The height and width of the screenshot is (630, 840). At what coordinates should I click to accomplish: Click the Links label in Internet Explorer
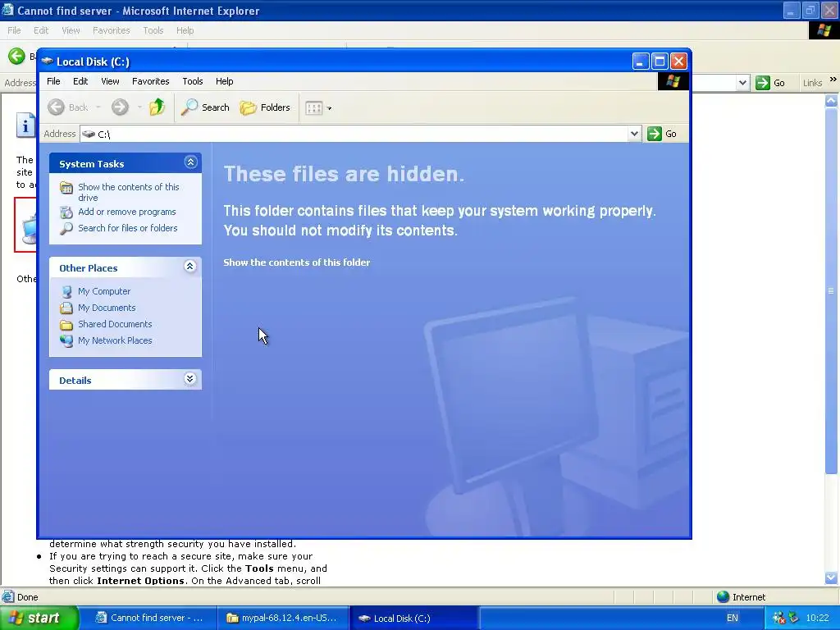click(812, 83)
